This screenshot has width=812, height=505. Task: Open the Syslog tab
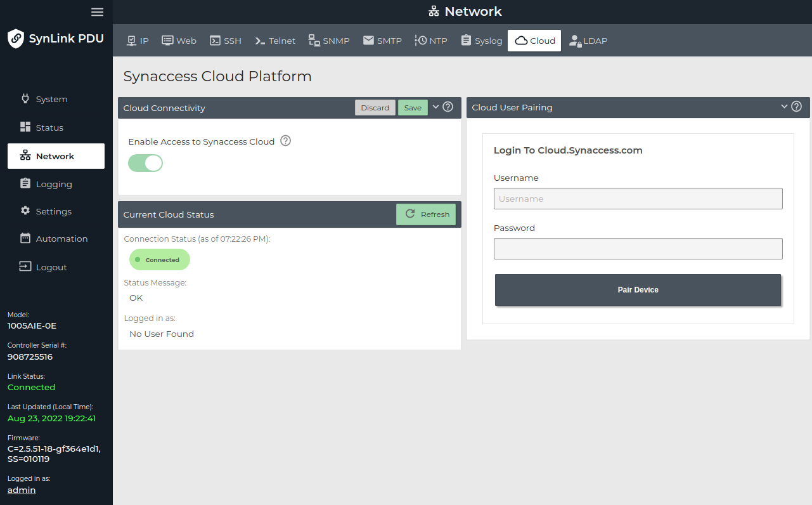point(481,41)
